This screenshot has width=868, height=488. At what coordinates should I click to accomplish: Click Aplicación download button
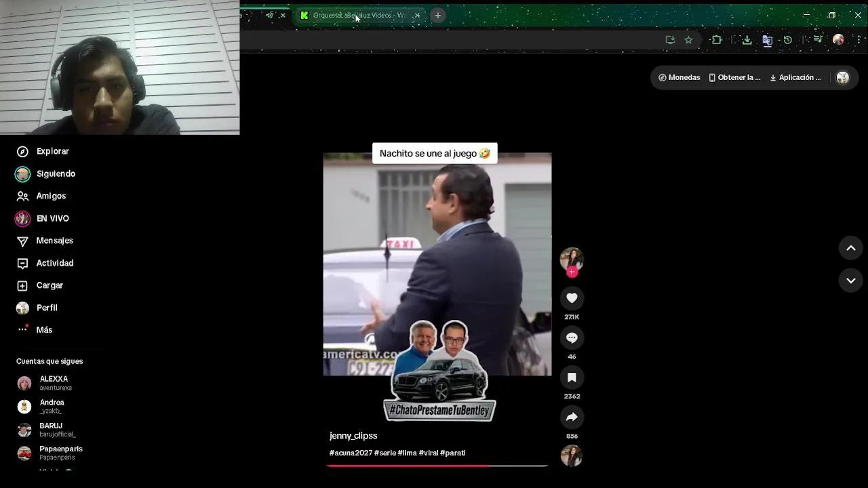(x=795, y=77)
